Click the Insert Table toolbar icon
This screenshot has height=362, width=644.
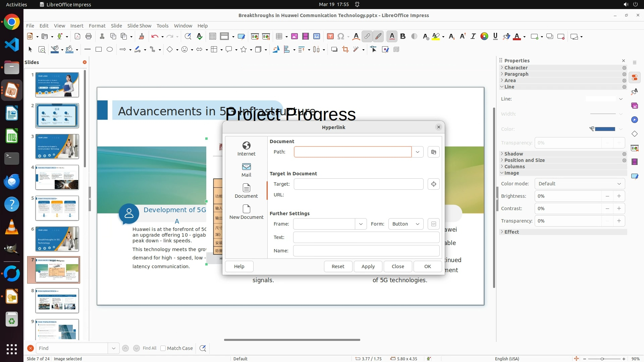[x=279, y=37]
